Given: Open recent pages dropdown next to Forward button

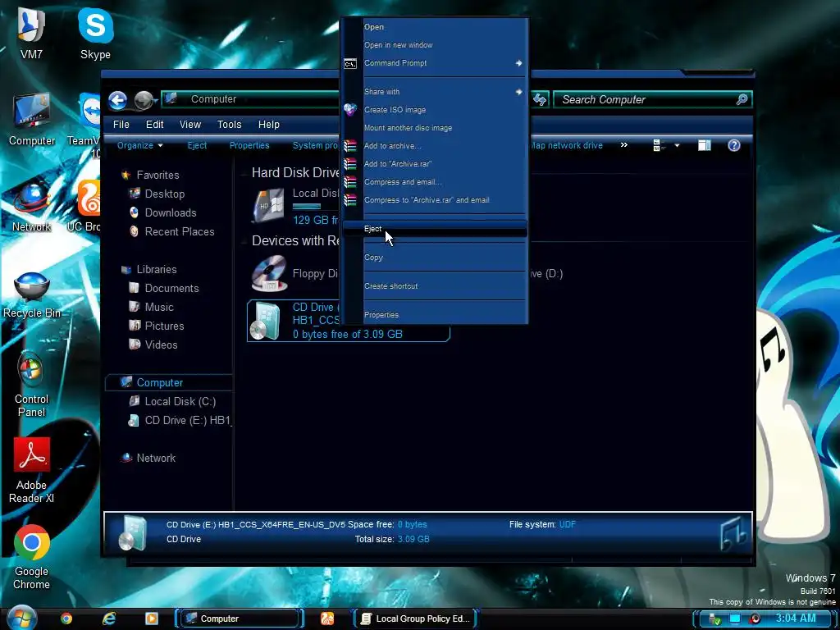Looking at the screenshot, I should (156, 100).
